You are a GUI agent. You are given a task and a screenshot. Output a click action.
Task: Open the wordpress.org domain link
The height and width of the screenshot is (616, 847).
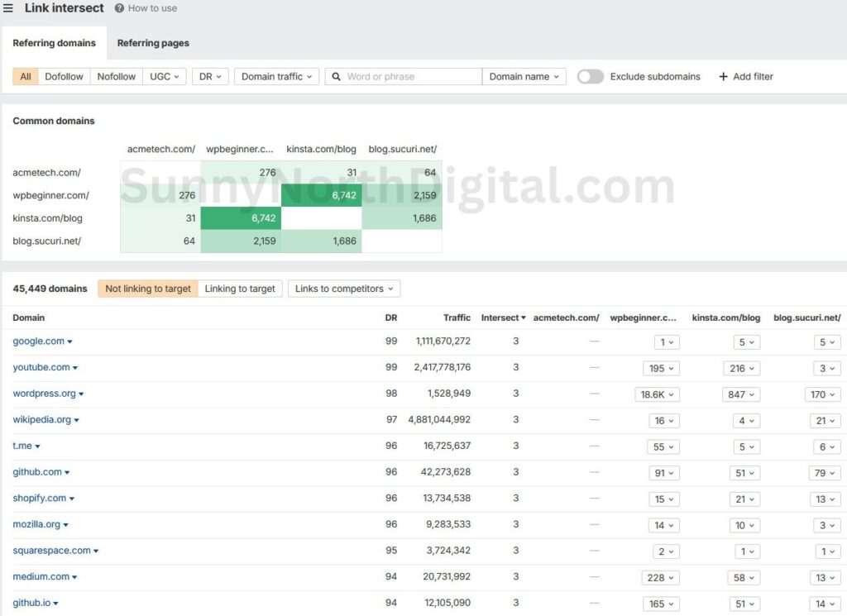(43, 394)
